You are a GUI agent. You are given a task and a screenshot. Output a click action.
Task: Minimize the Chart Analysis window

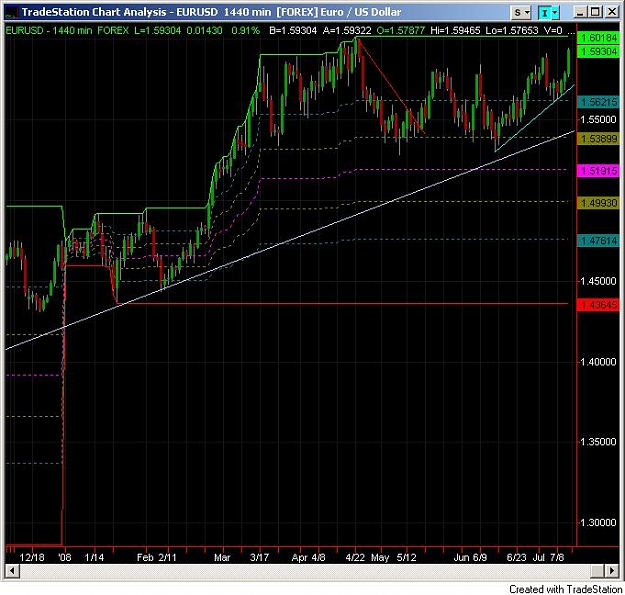(580, 12)
